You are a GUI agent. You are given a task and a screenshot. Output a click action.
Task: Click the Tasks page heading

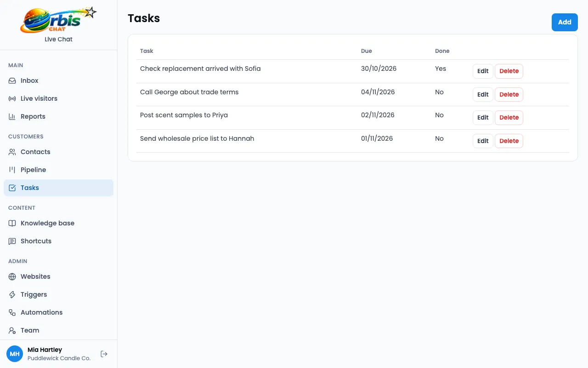click(144, 18)
